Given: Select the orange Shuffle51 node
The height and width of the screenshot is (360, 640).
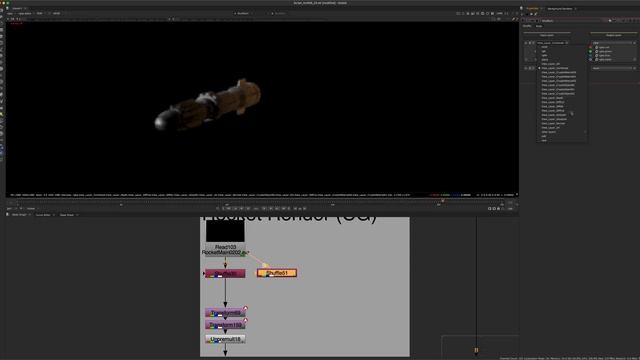Looking at the screenshot, I should tap(277, 273).
